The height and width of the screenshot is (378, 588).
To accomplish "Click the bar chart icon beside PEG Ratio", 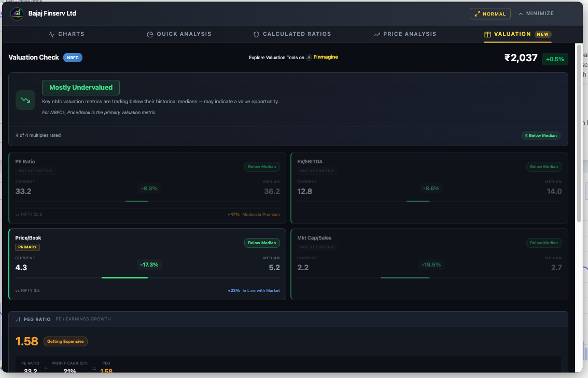I will [x=18, y=319].
